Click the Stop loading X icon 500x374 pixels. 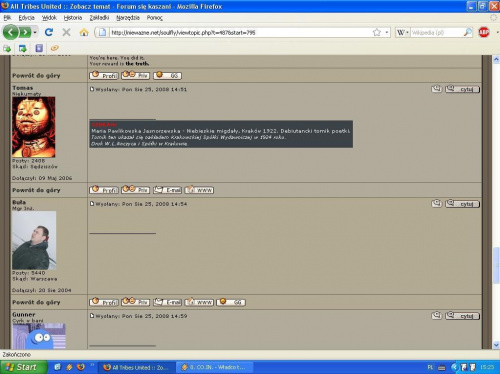click(x=66, y=32)
